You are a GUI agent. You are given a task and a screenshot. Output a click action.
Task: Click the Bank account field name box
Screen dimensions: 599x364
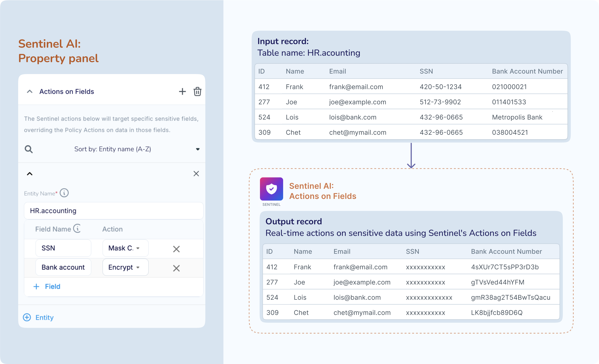click(x=63, y=267)
